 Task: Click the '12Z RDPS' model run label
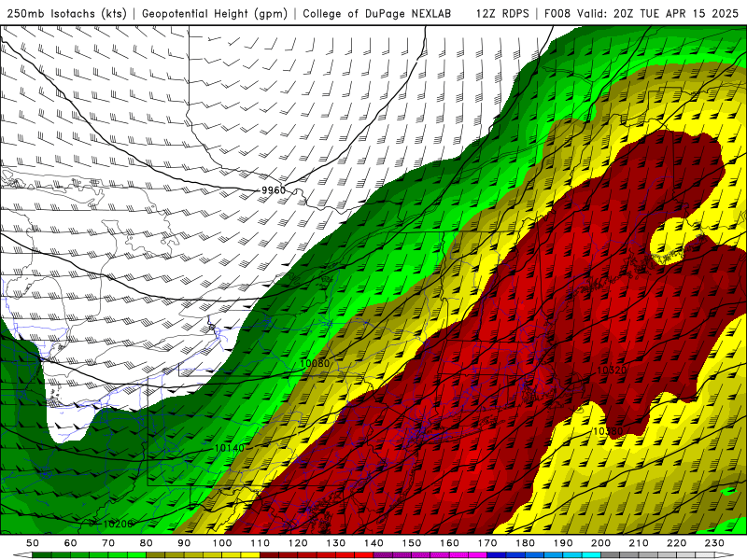click(x=502, y=13)
